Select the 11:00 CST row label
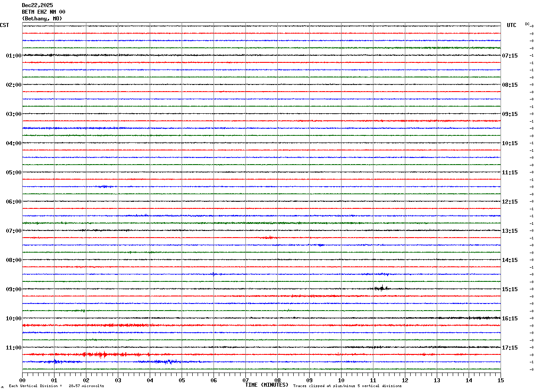Viewport: 536px width, 392px height. click(14, 348)
